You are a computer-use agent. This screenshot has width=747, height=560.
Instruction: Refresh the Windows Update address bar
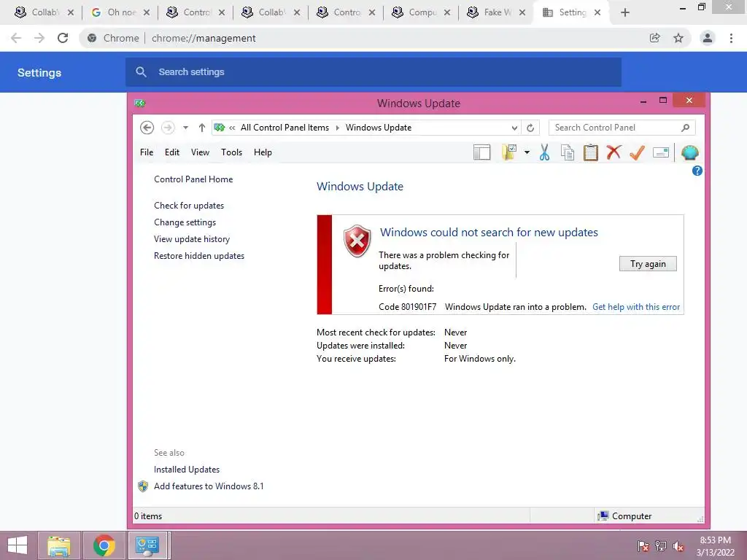click(530, 128)
